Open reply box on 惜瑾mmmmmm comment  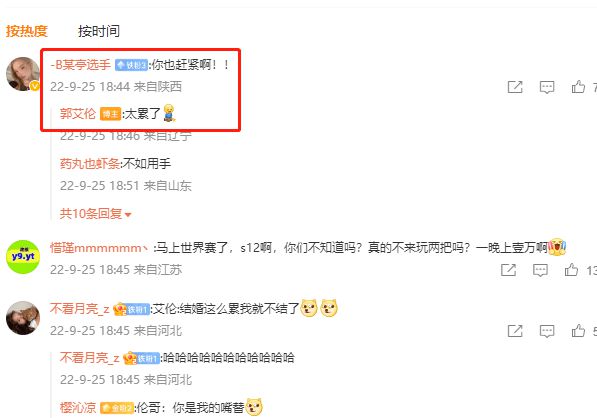540,270
